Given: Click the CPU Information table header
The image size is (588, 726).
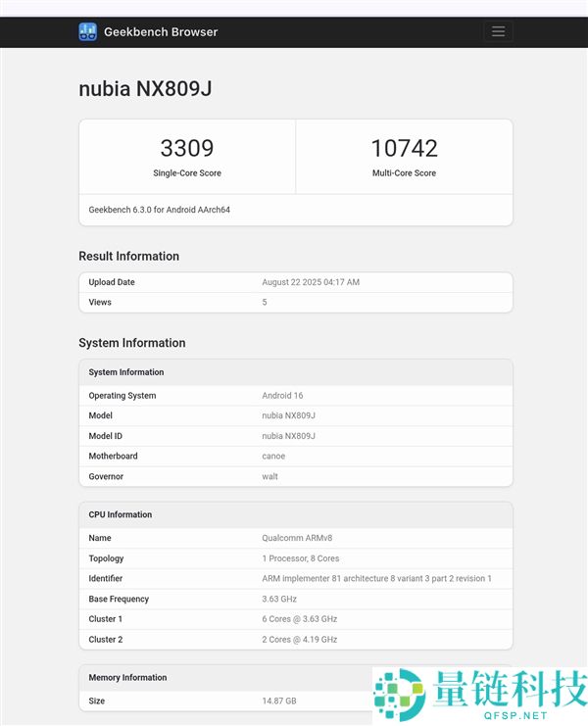Looking at the screenshot, I should click(x=121, y=514).
